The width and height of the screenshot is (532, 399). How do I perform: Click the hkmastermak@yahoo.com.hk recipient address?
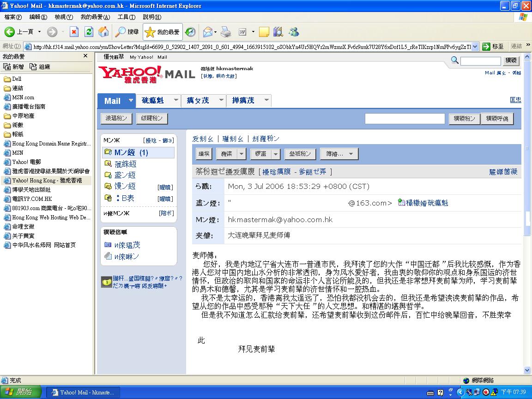click(280, 219)
